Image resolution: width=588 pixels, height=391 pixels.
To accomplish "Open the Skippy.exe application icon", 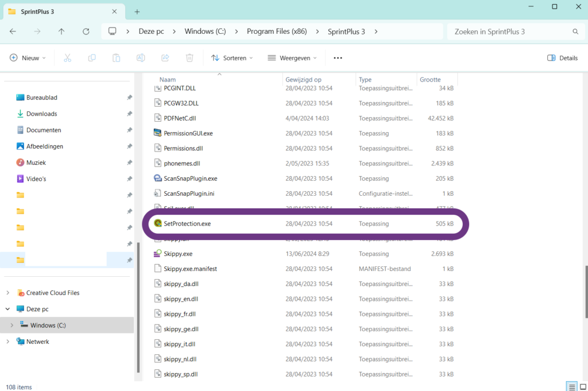I will click(158, 253).
